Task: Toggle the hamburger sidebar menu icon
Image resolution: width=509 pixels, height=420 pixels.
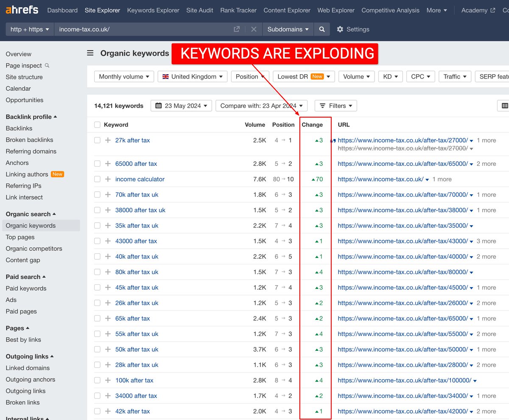Action: (90, 53)
